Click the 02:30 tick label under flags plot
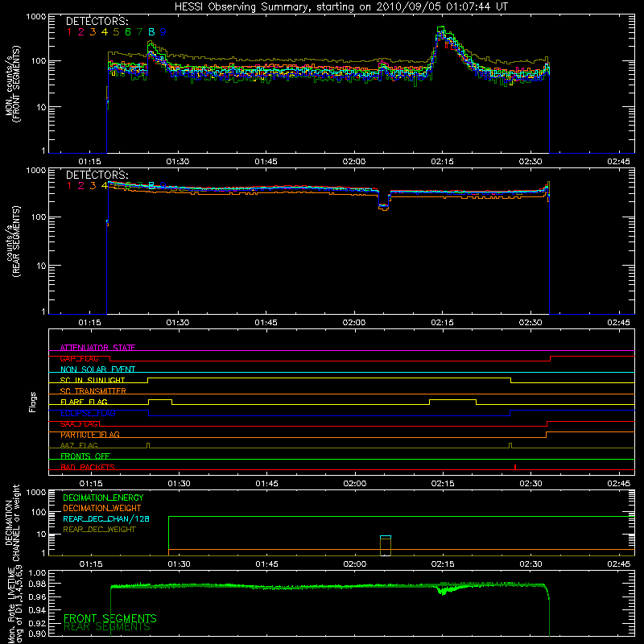 point(530,484)
